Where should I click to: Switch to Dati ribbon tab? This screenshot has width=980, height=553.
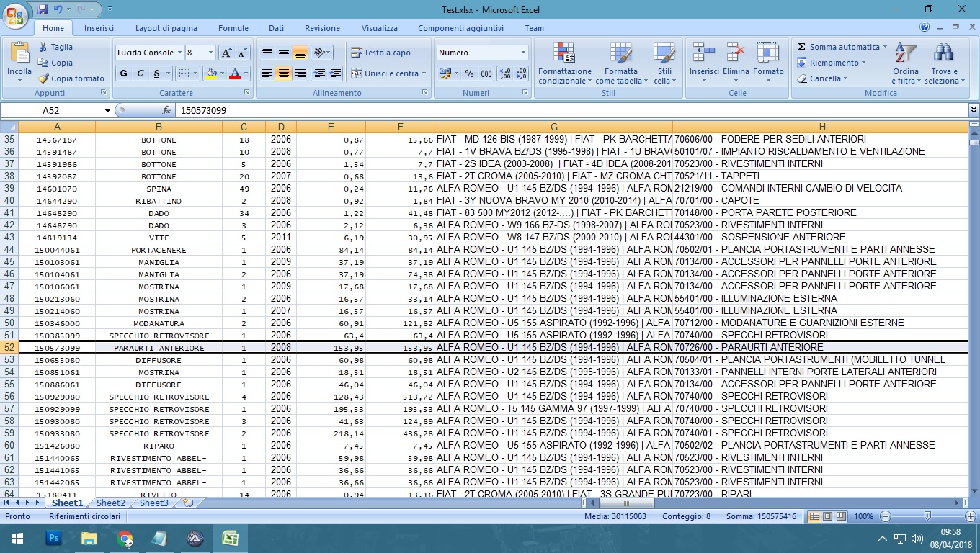(276, 28)
